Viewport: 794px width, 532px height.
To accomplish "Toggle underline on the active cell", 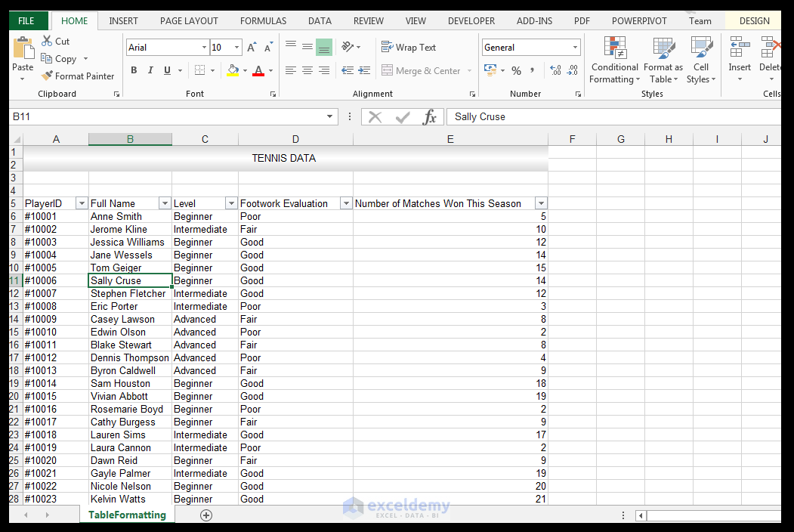I will pyautogui.click(x=165, y=70).
